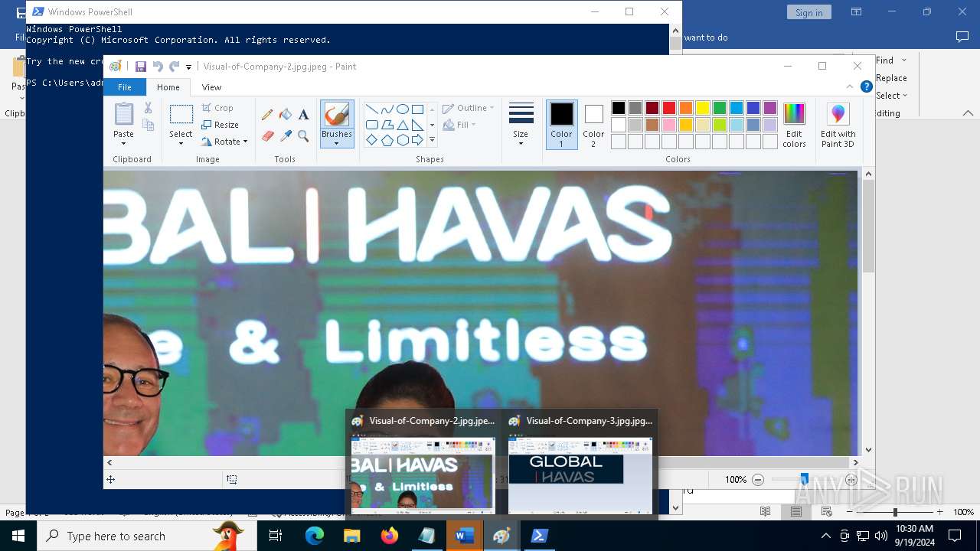Select the Magnifier tool
Screen dimensions: 980x551
point(303,136)
